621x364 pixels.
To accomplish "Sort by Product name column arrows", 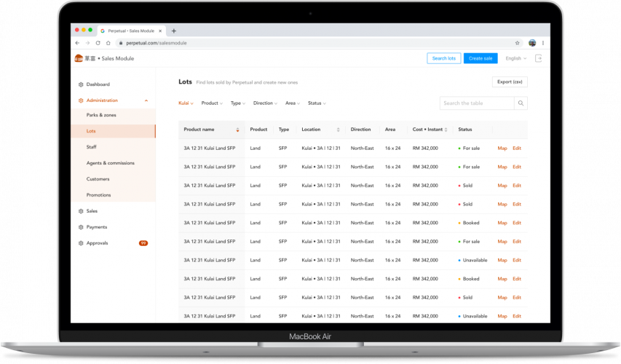I will pyautogui.click(x=237, y=130).
